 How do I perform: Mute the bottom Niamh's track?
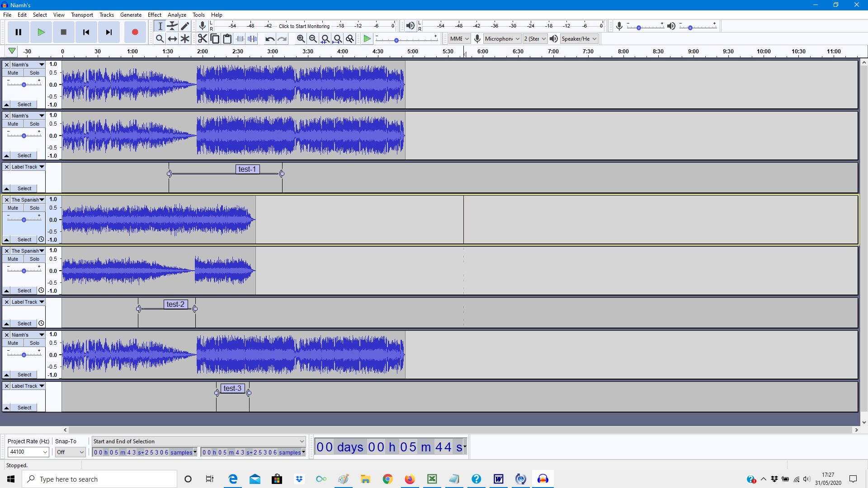click(13, 343)
